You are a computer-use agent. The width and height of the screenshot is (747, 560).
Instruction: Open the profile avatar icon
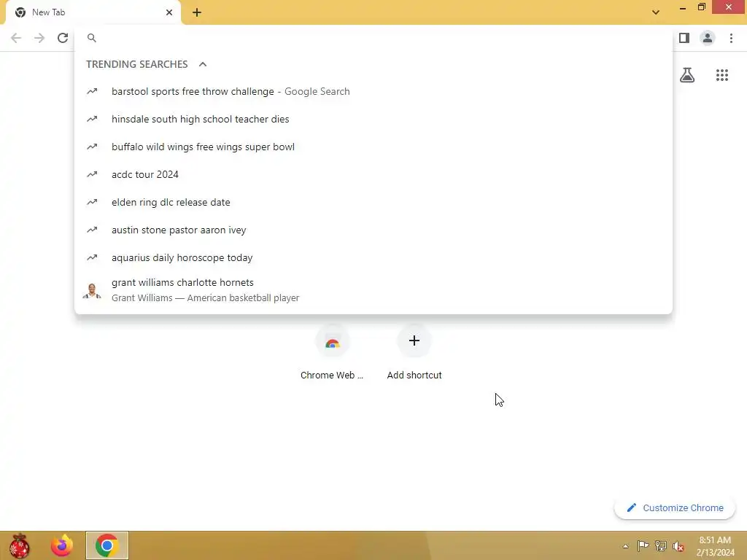tap(708, 38)
